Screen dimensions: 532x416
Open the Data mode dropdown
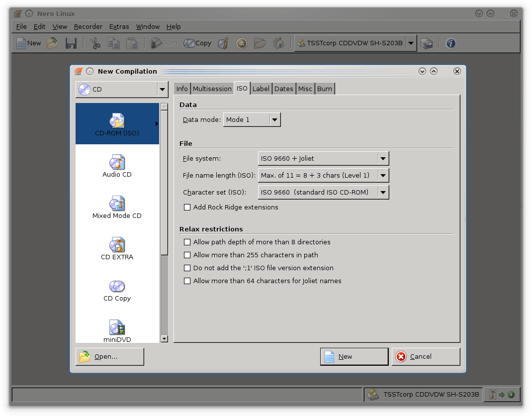[x=252, y=120]
